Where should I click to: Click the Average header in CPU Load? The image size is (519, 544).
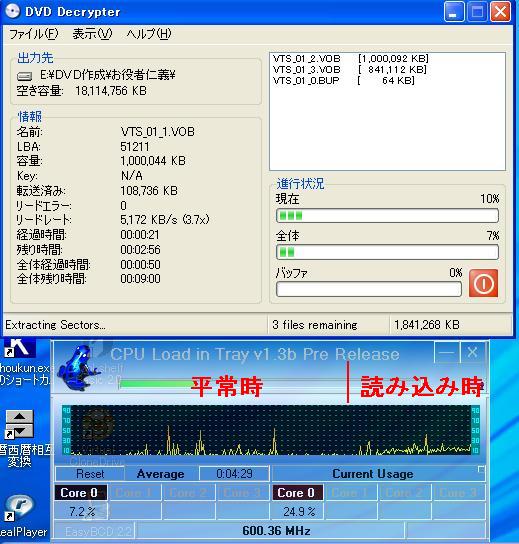point(161,474)
